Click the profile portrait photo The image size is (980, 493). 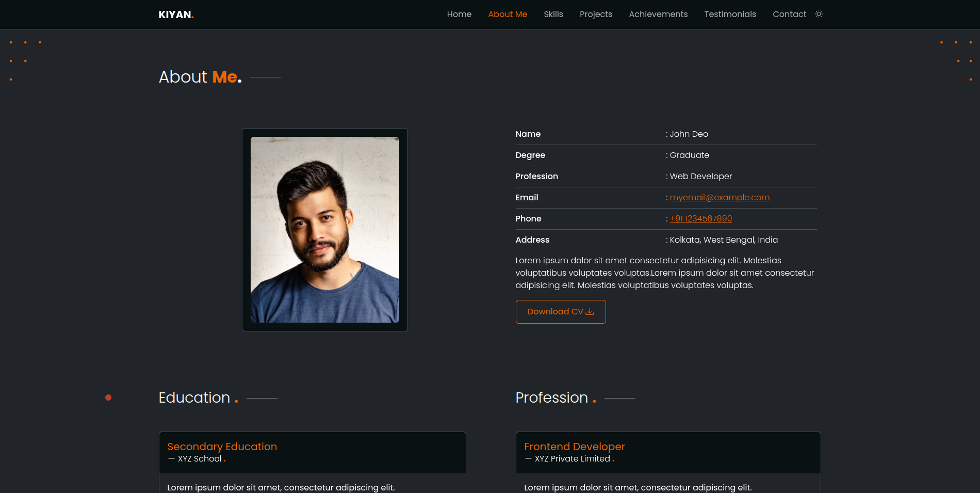point(324,230)
